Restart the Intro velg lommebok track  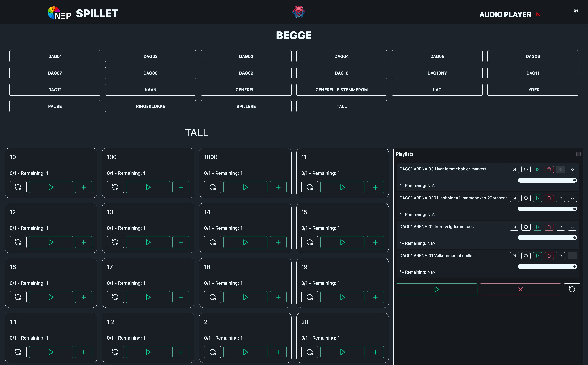click(526, 227)
